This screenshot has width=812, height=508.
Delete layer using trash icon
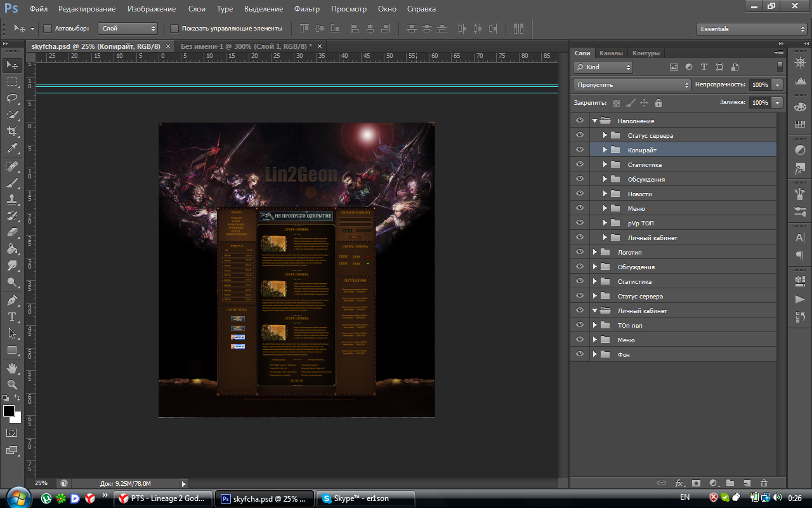(764, 483)
